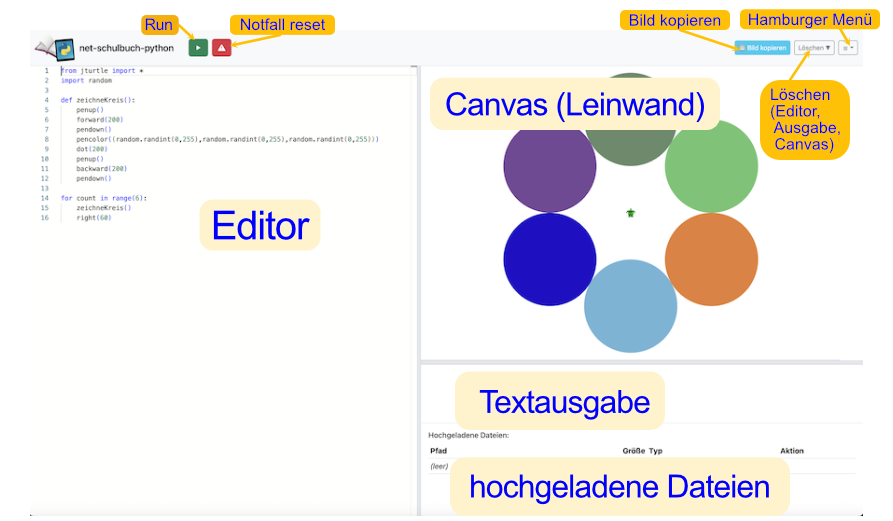The width and height of the screenshot is (893, 521).
Task: Run the program with the green play button
Action: pos(198,48)
